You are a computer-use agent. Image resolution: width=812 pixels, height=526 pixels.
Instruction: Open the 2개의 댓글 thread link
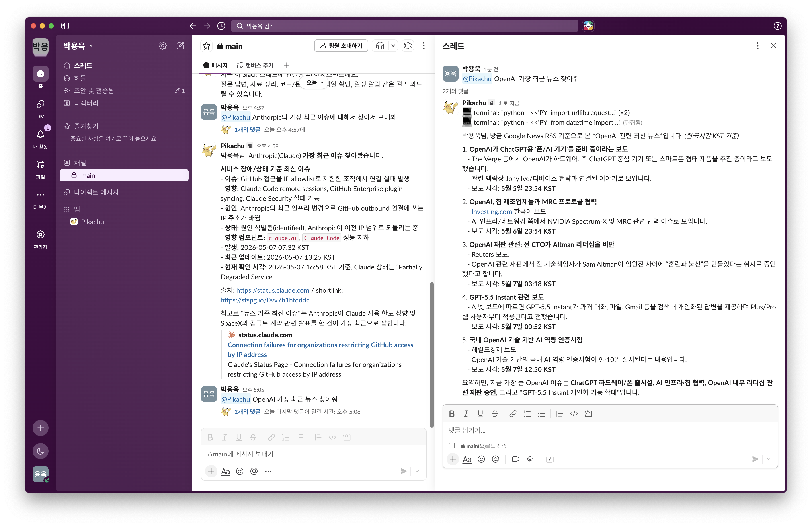[247, 412]
